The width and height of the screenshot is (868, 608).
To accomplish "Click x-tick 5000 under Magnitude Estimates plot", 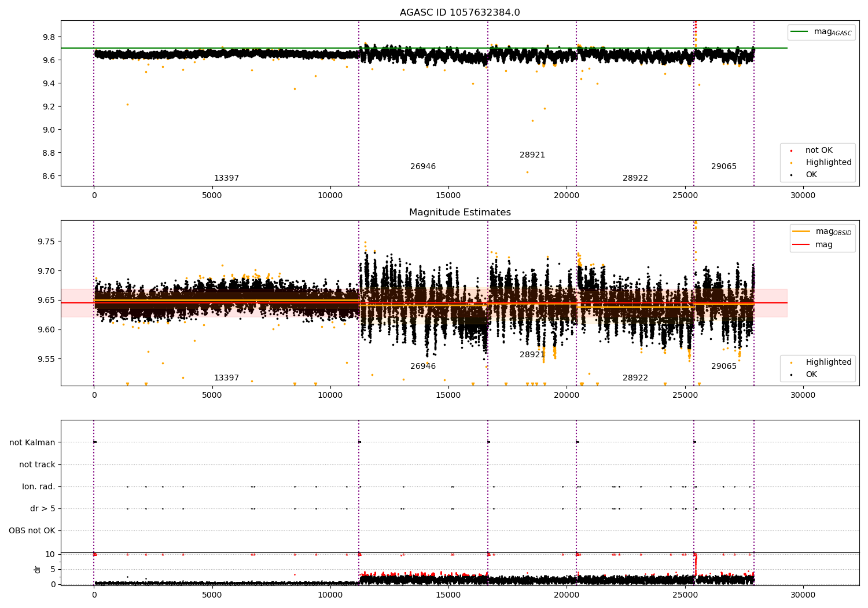I will click(x=212, y=395).
